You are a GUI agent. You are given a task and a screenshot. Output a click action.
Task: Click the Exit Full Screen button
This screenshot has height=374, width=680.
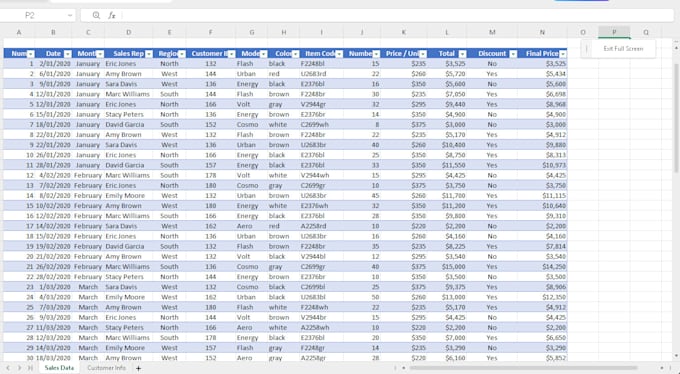[623, 49]
